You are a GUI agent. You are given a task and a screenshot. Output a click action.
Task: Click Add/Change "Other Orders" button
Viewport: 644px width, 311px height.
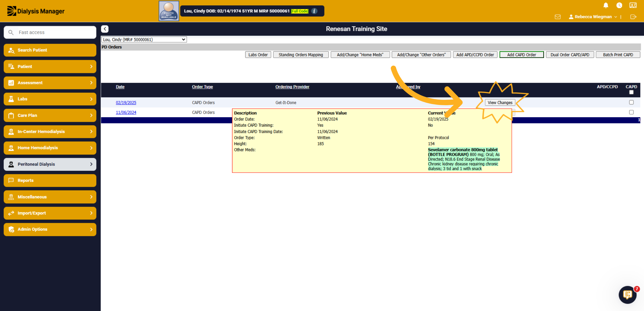[x=421, y=55]
